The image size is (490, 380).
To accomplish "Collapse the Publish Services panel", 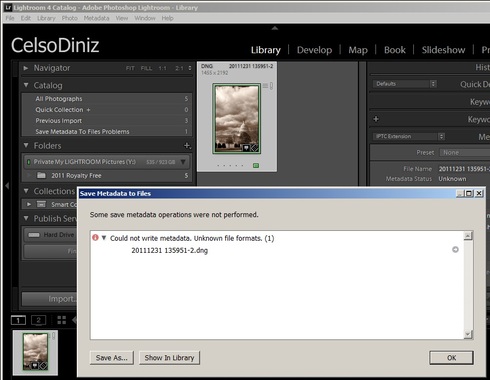I will click(26, 218).
